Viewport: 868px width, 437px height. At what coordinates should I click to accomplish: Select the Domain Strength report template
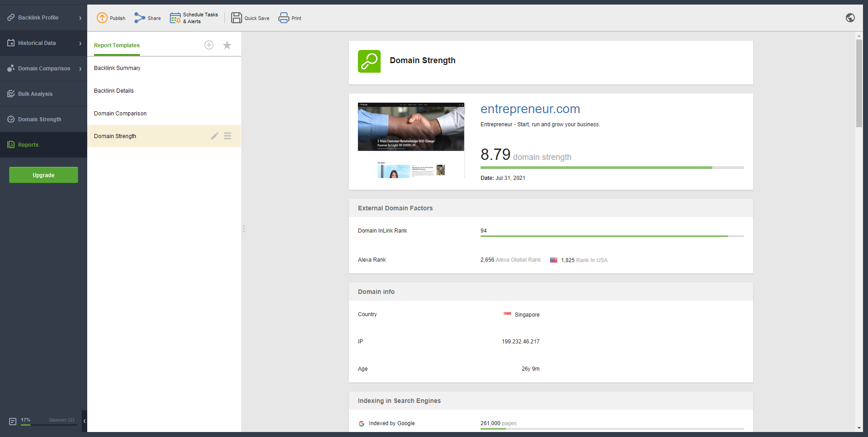click(x=164, y=136)
